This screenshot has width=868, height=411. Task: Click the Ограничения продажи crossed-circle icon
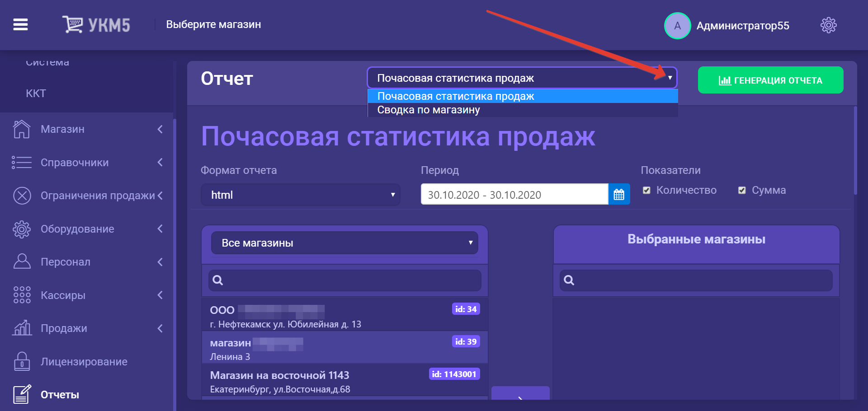[22, 196]
